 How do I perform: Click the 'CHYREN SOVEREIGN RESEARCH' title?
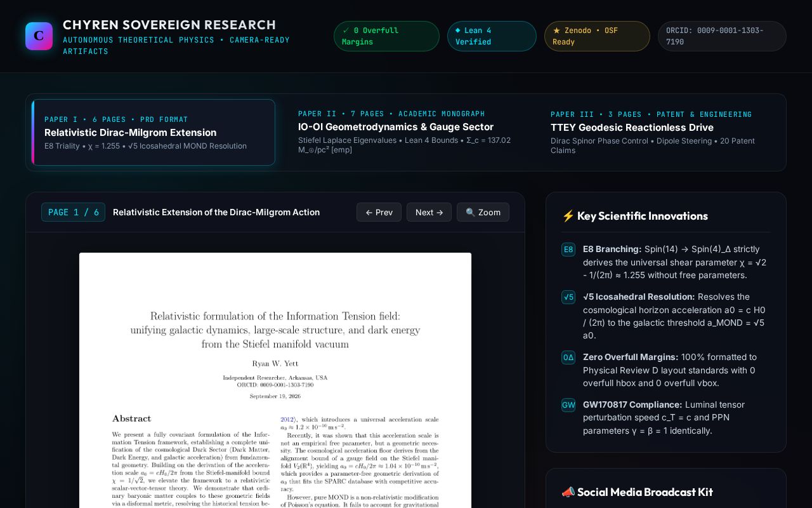point(169,25)
